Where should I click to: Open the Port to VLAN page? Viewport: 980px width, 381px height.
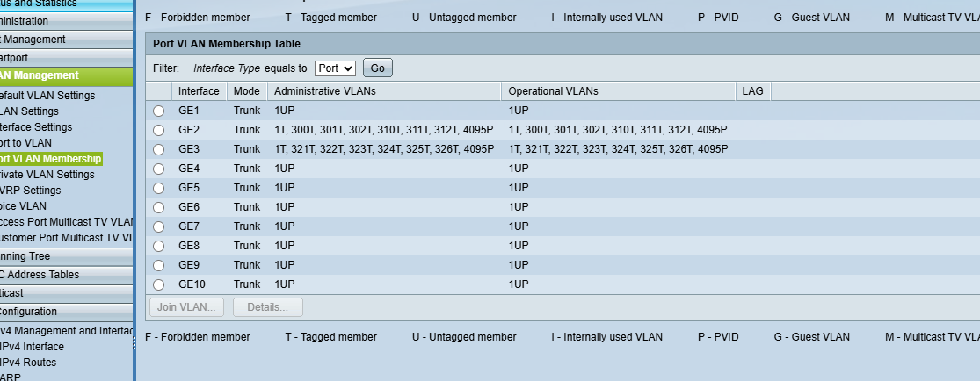coord(26,143)
